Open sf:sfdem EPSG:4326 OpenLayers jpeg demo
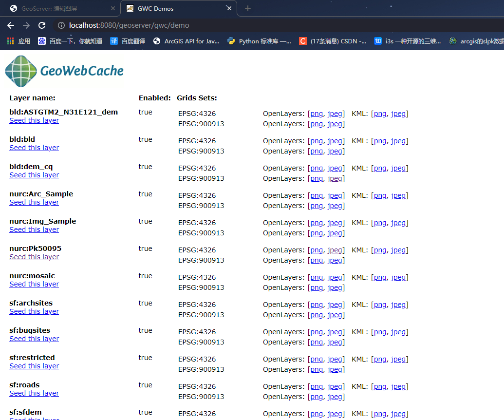 [x=335, y=414]
